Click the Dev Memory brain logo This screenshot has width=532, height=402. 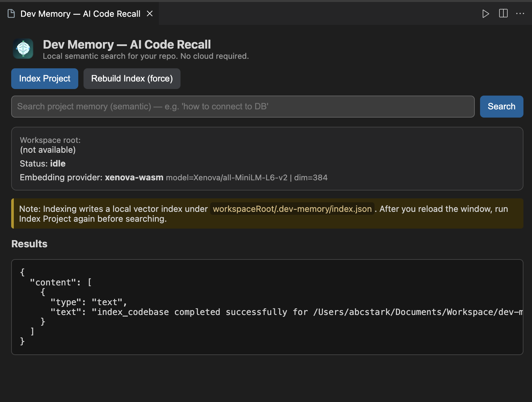pyautogui.click(x=23, y=49)
